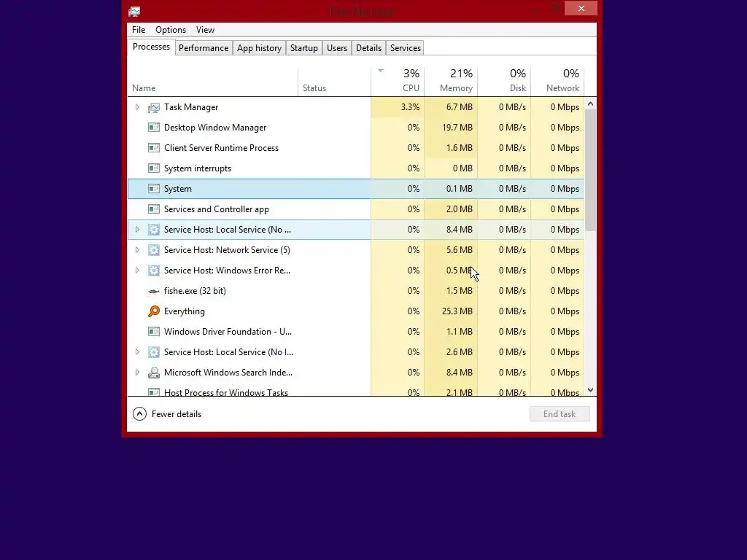This screenshot has width=747, height=560.
Task: Select the Client Server Runtime Process row
Action: click(356, 148)
